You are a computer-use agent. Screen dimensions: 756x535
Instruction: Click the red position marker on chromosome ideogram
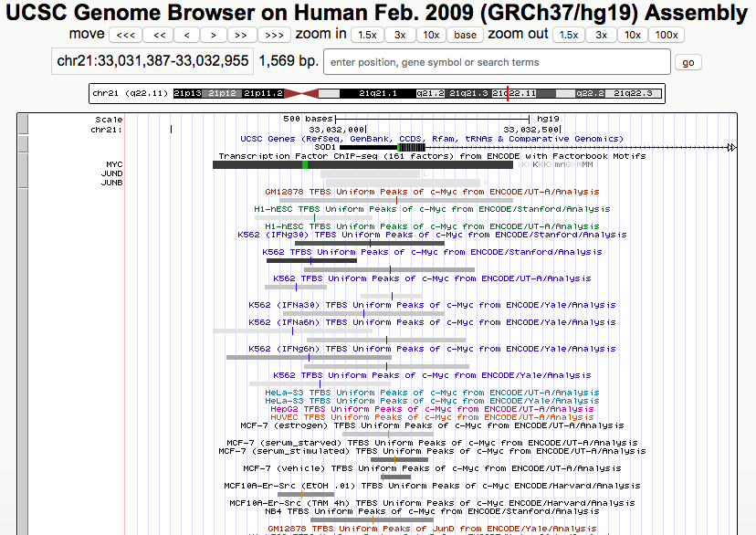(508, 93)
